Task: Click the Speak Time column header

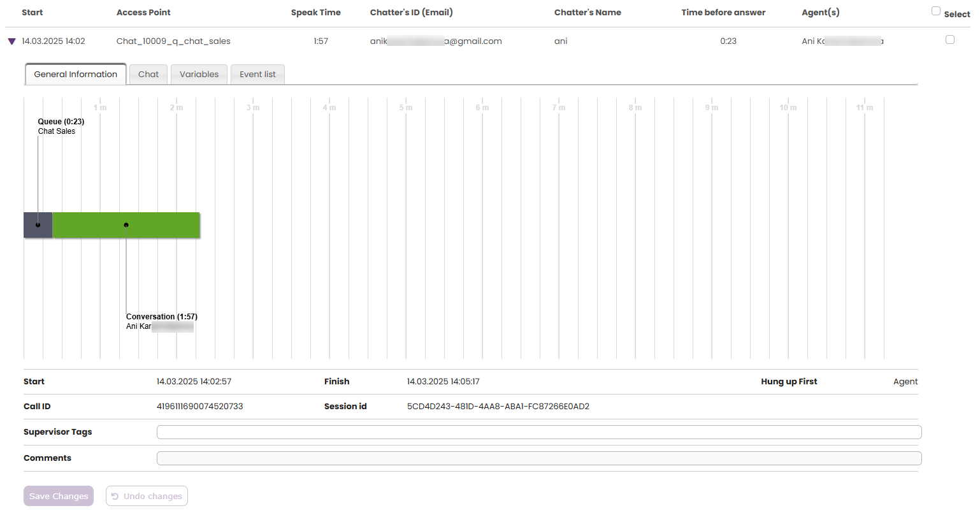Action: [x=315, y=13]
